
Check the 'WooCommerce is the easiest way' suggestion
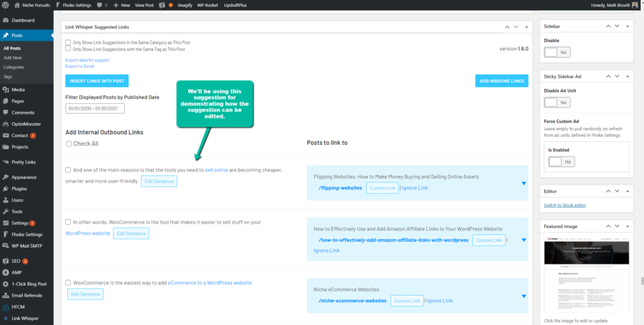click(68, 283)
